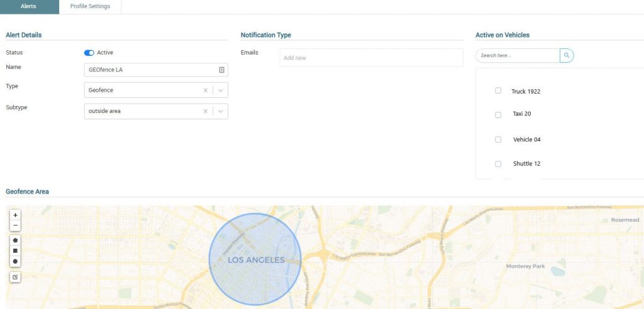The width and height of the screenshot is (644, 309).
Task: Expand the Type dropdown arrow
Action: [x=221, y=90]
